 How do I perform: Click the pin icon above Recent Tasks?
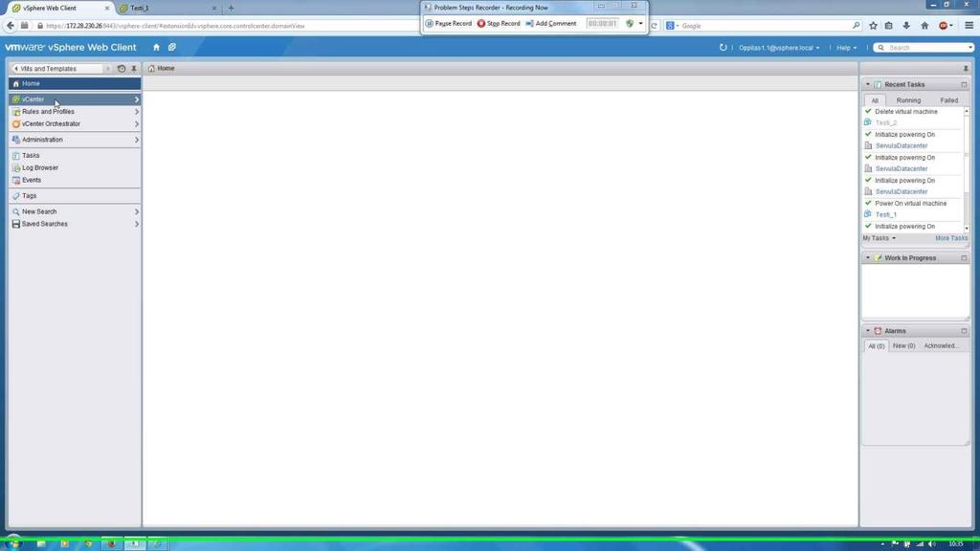[x=966, y=69]
